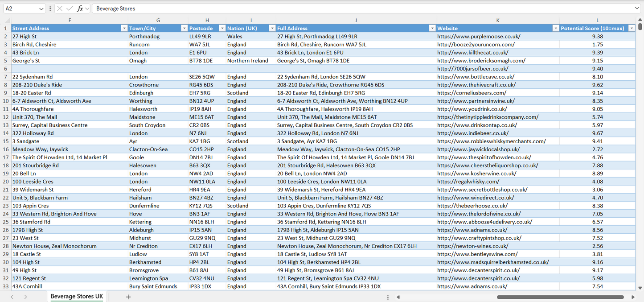Click the horizontal scrollbar left arrow

click(x=398, y=296)
